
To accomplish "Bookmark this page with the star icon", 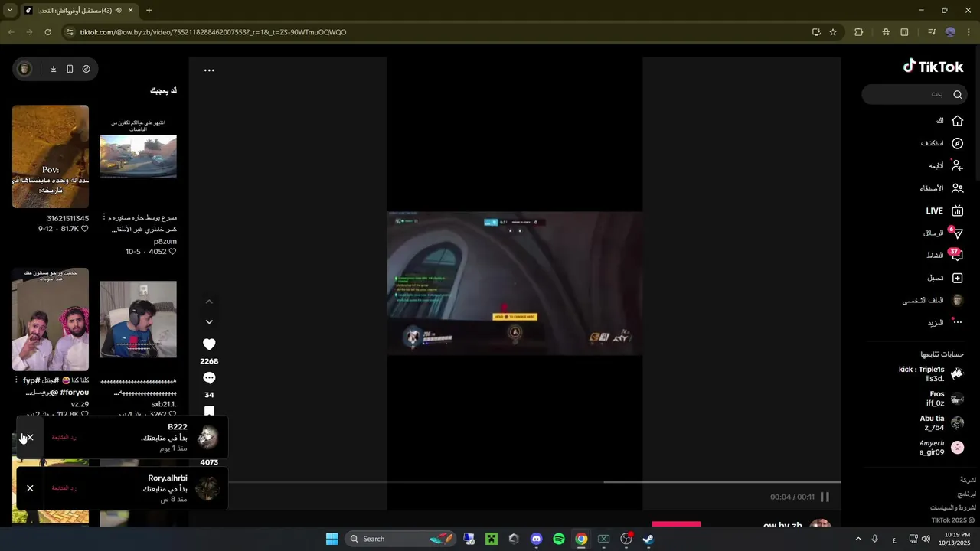I will [833, 32].
